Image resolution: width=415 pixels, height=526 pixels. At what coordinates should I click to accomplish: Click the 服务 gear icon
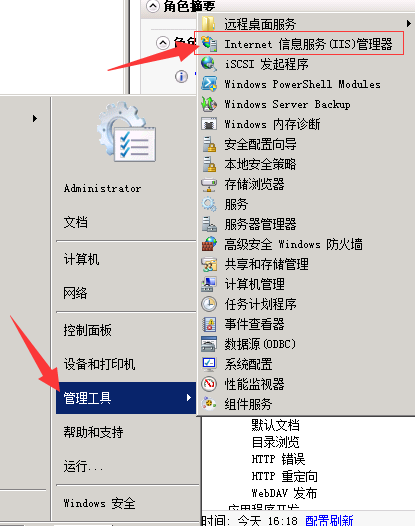point(209,204)
